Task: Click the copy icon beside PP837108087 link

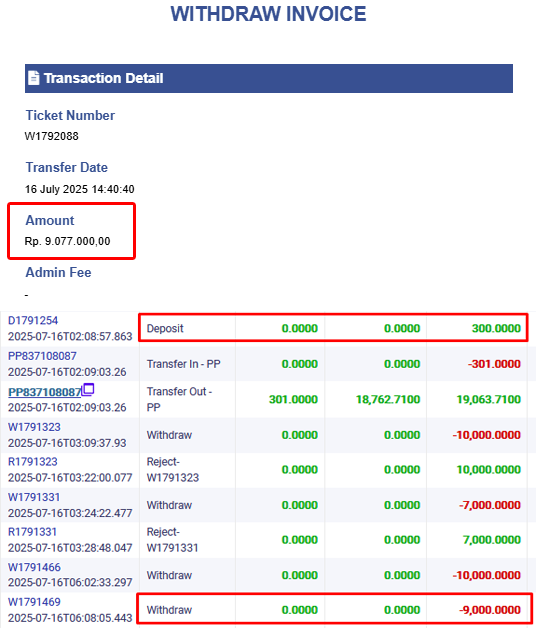Action: (88, 390)
